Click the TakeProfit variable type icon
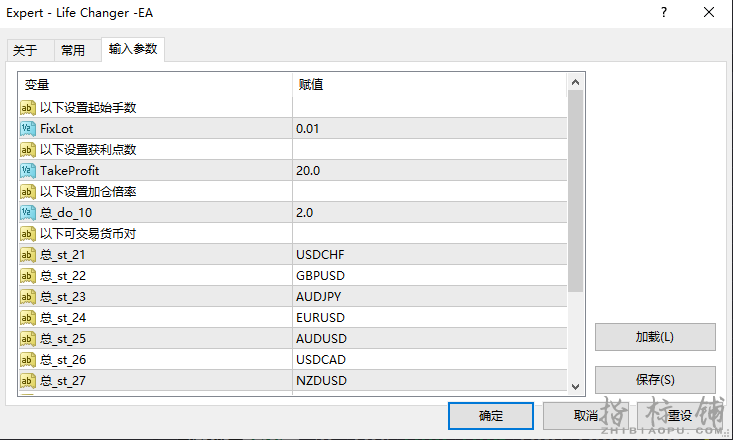This screenshot has width=733, height=440. pos(28,171)
